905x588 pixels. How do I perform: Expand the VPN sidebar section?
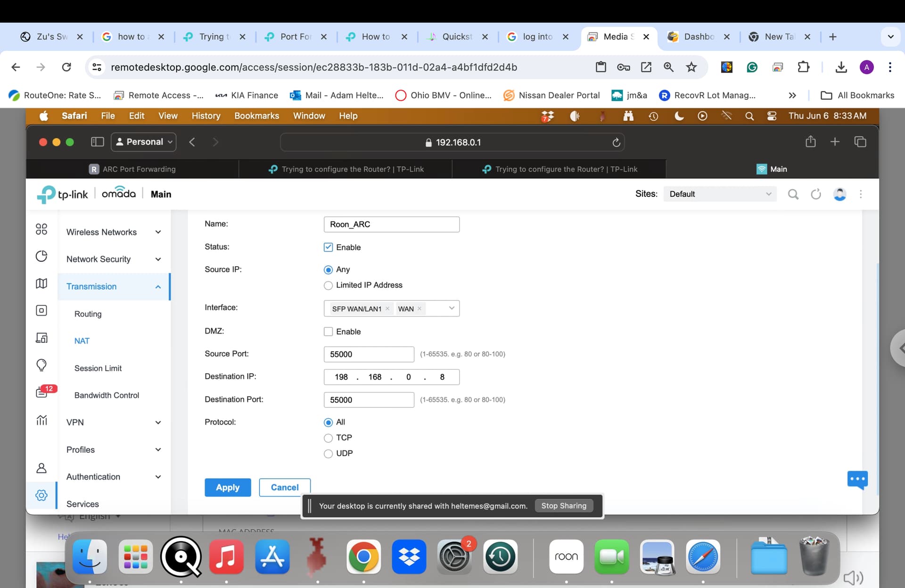click(x=113, y=422)
